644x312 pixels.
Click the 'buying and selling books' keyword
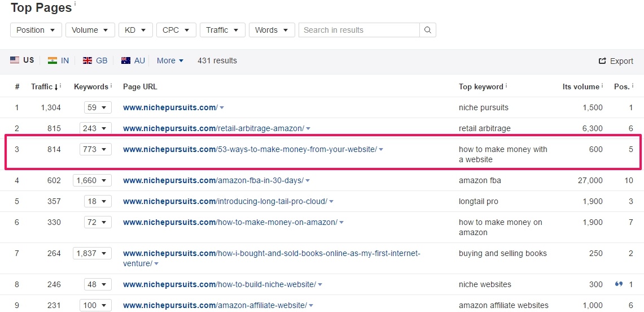503,253
